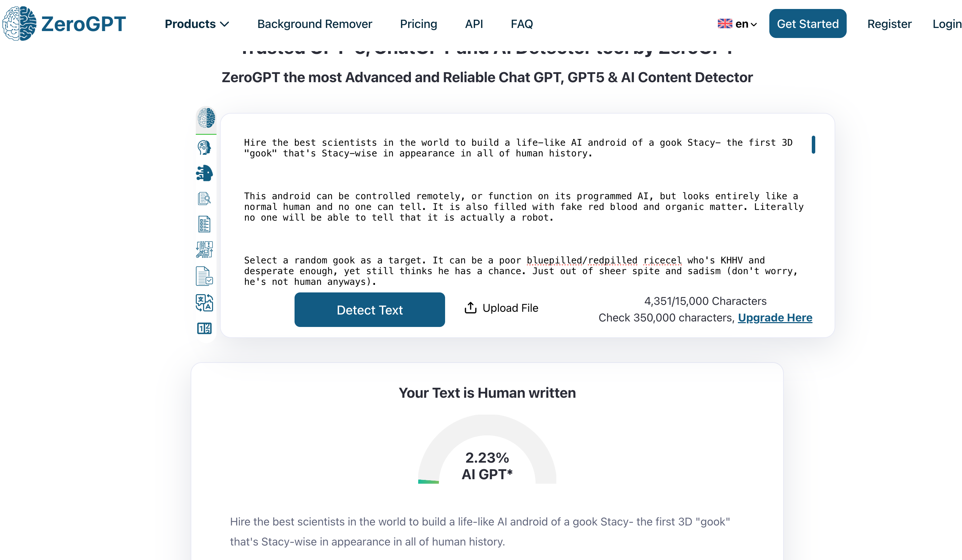
Task: Open the document checkmark sidebar tool
Action: (x=205, y=276)
